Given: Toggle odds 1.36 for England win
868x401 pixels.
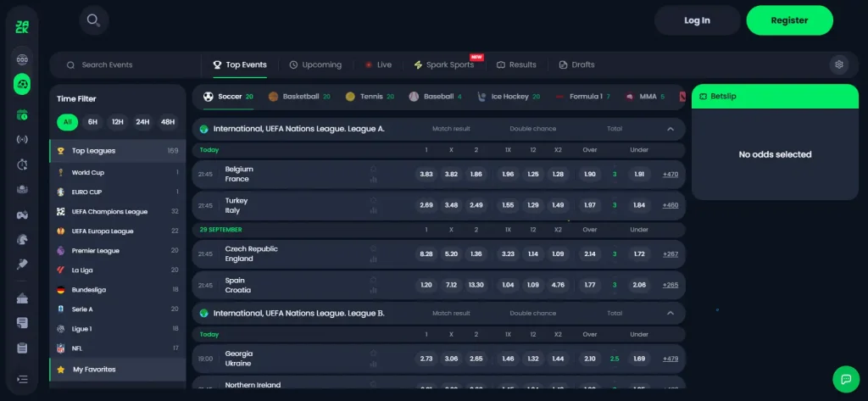Looking at the screenshot, I should (476, 253).
